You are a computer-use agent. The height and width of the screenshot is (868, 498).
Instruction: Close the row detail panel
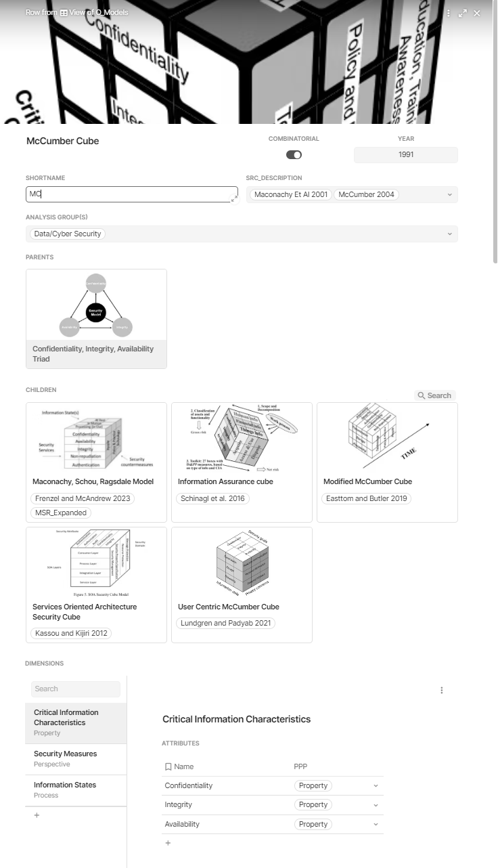(x=477, y=13)
